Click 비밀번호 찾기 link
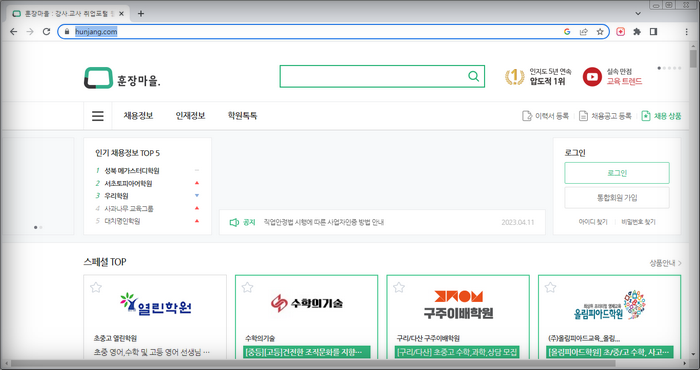The width and height of the screenshot is (700, 370). [x=638, y=222]
